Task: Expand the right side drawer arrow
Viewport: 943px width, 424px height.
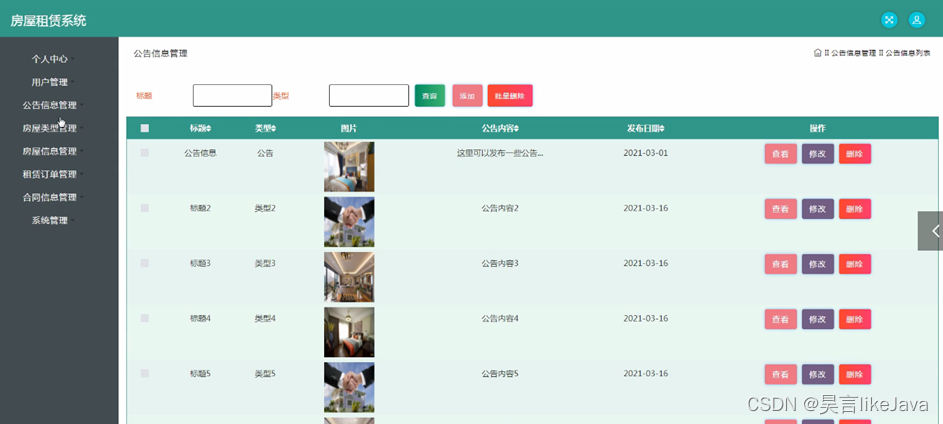Action: click(930, 230)
